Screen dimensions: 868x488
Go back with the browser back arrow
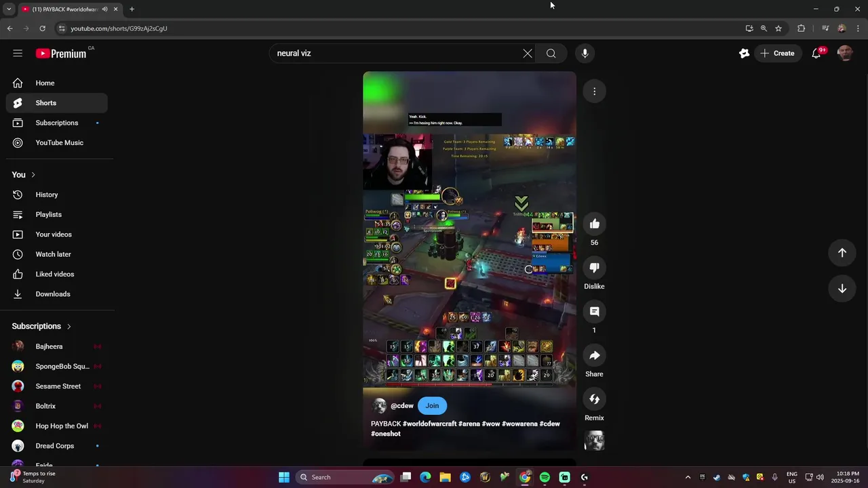(x=9, y=28)
